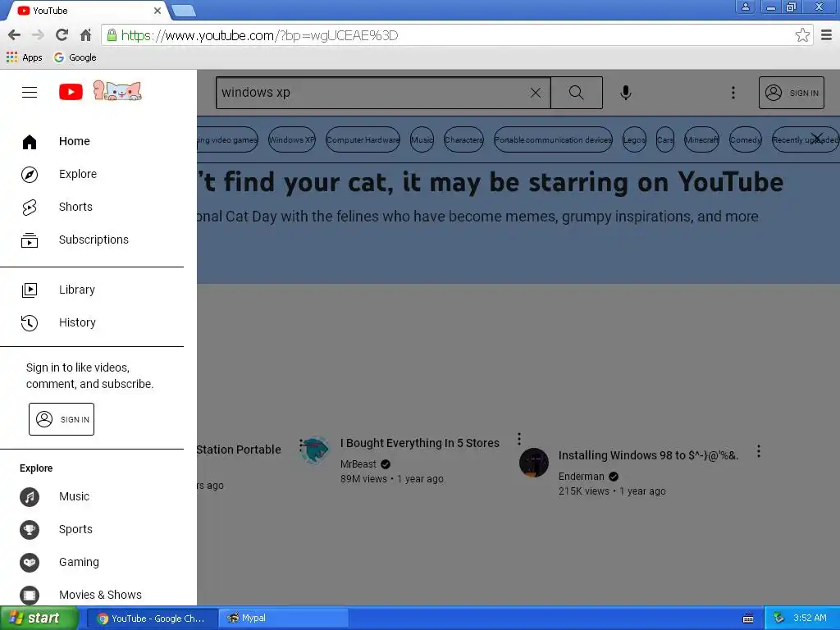This screenshot has width=840, height=630.
Task: Open options menu for the Enderman video
Action: [x=759, y=452]
